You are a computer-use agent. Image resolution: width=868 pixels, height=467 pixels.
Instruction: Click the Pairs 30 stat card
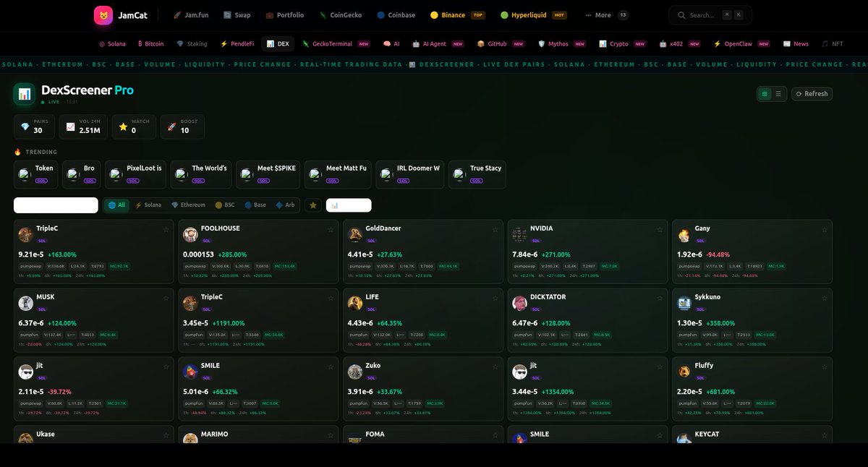pos(34,127)
